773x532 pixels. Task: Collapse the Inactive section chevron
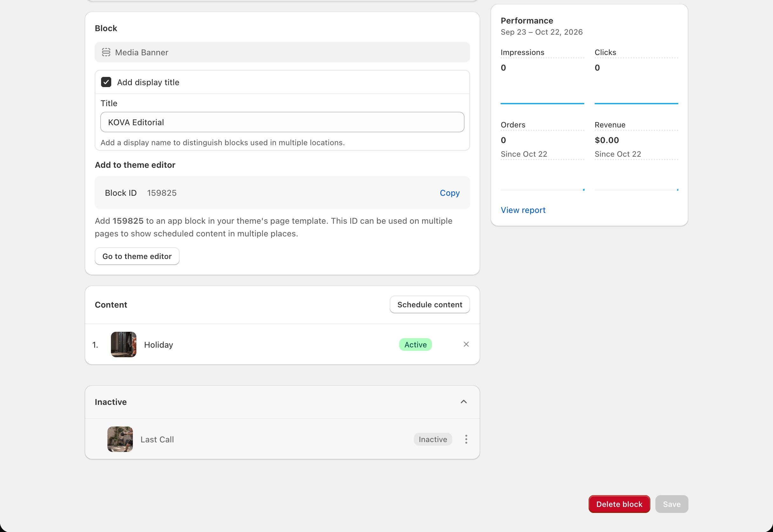pos(464,402)
